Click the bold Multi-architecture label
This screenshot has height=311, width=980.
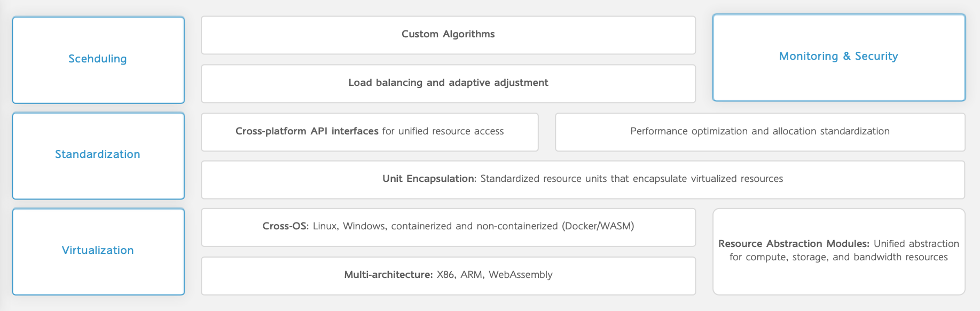388,275
